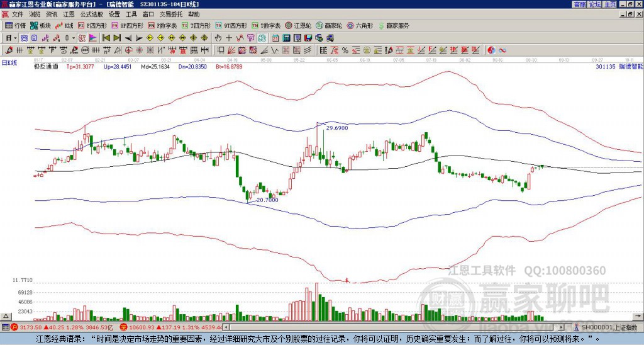The height and width of the screenshot is (345, 644).
Task: Open the 行情 quotes view
Action: [15, 25]
